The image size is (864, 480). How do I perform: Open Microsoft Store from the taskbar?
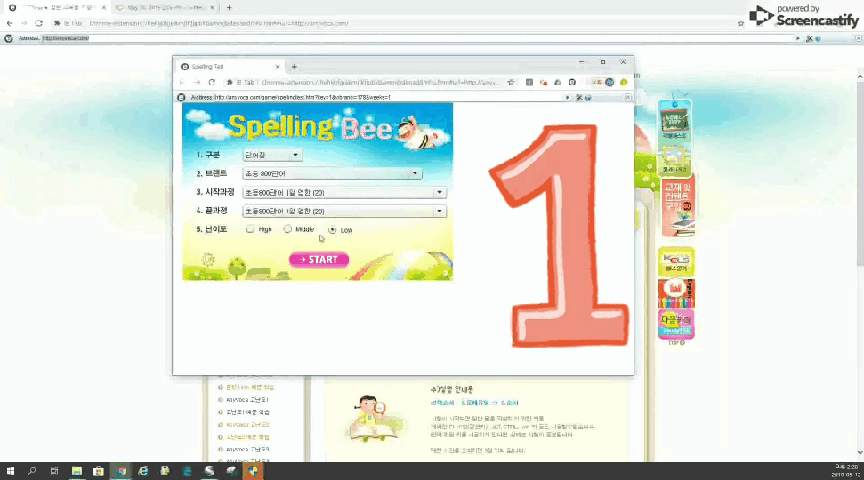coord(98,471)
